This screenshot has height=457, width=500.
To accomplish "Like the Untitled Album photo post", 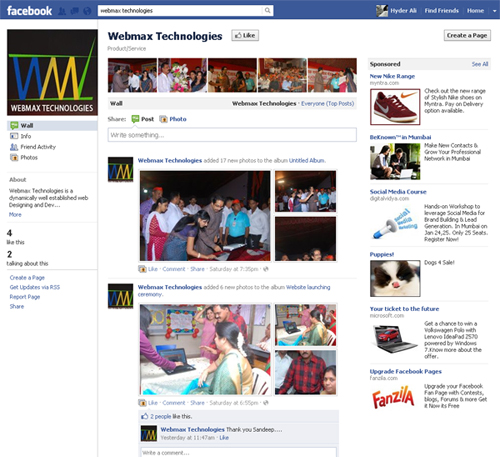I will (153, 269).
